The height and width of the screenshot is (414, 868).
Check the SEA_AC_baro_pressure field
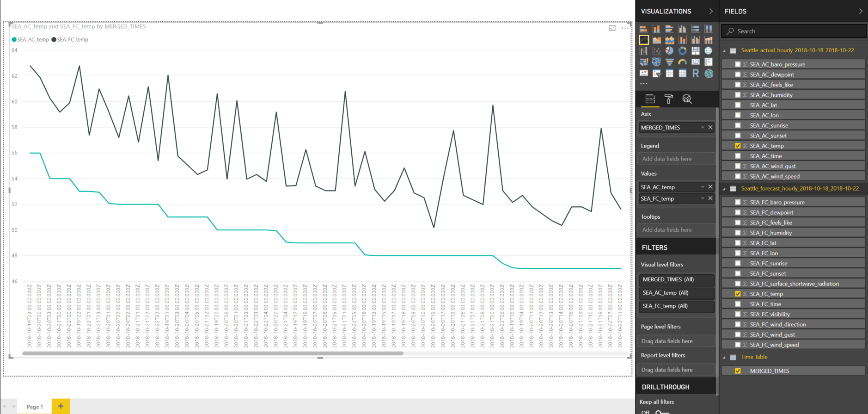point(738,64)
